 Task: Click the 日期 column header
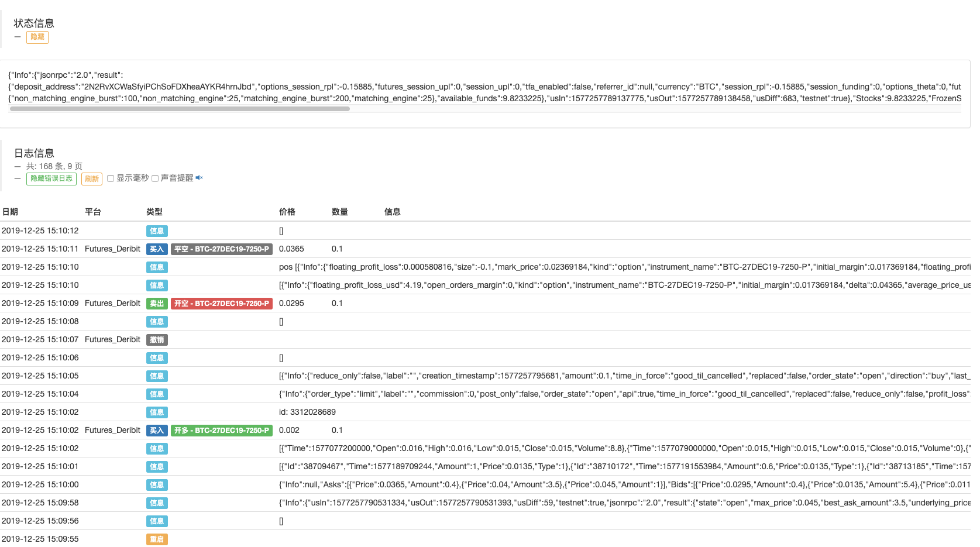click(10, 212)
